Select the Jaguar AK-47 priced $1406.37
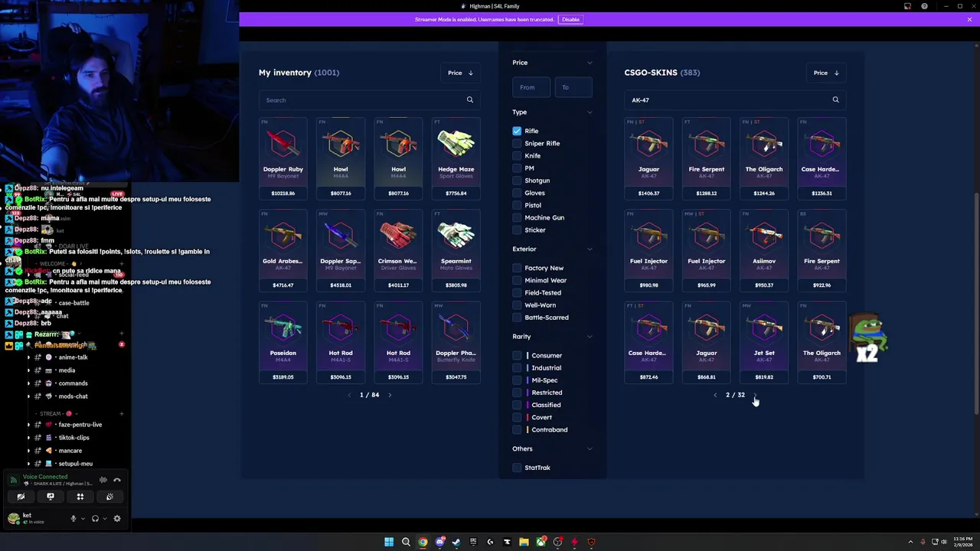 (x=648, y=158)
